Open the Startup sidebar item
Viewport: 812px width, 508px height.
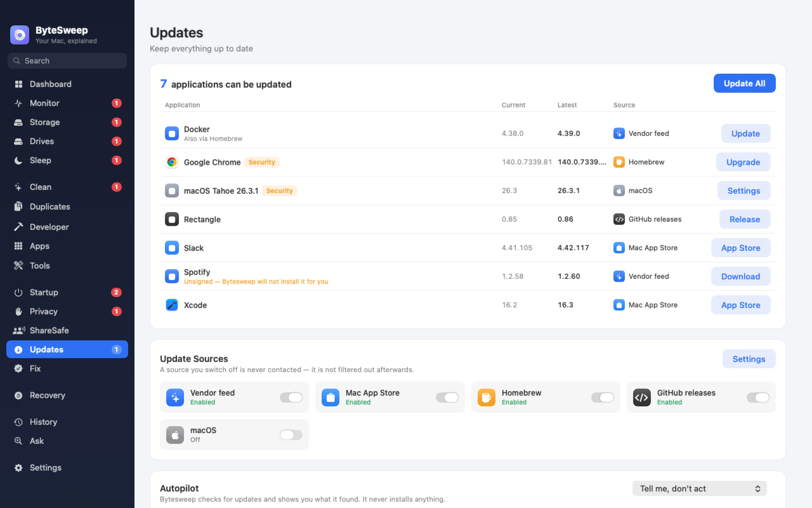click(x=67, y=292)
